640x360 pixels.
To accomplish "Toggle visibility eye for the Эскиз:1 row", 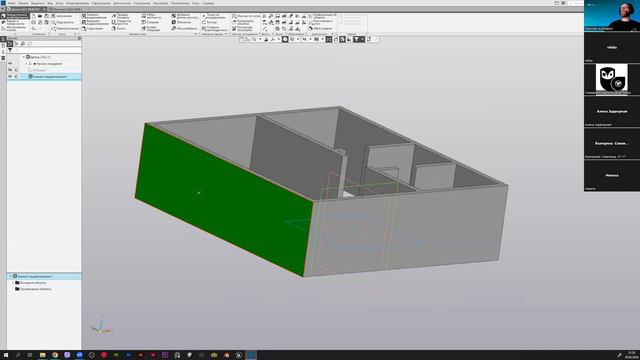I will point(10,70).
